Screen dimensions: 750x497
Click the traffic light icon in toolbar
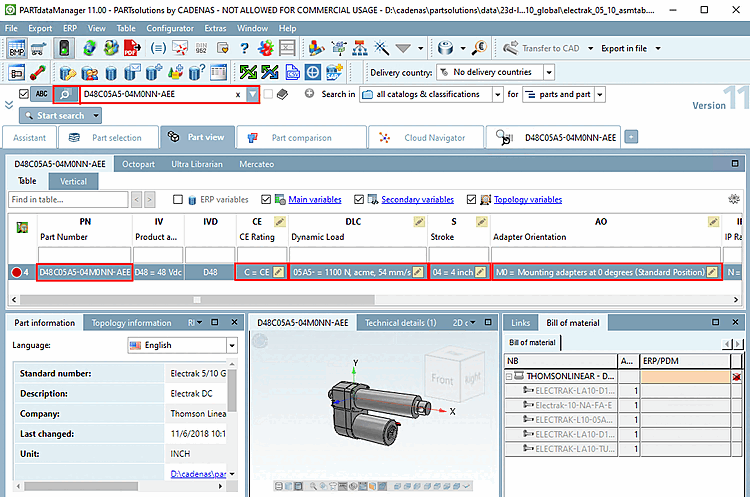(x=64, y=48)
